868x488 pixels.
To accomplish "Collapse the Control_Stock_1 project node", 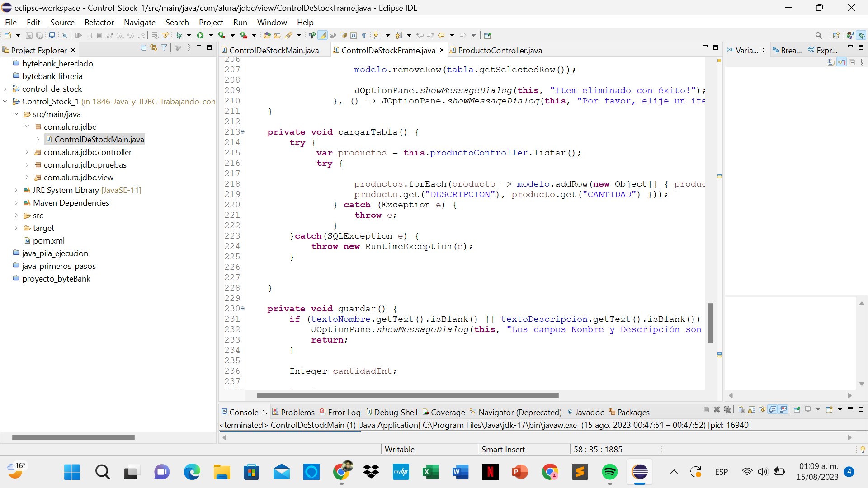I will tap(5, 102).
